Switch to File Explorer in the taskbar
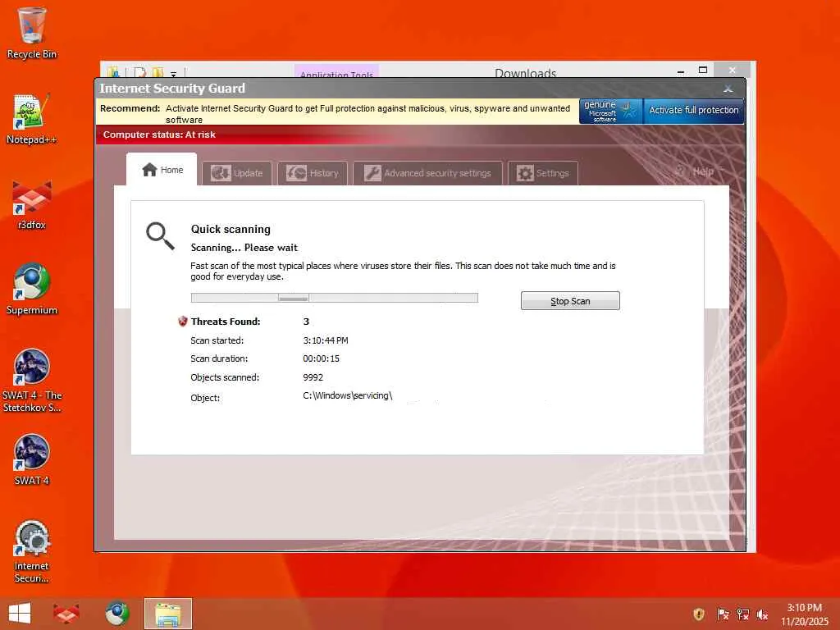The height and width of the screenshot is (630, 840). [x=167, y=614]
